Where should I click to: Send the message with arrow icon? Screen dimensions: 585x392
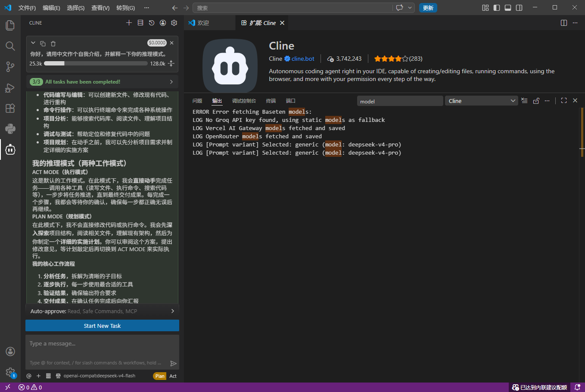[173, 364]
